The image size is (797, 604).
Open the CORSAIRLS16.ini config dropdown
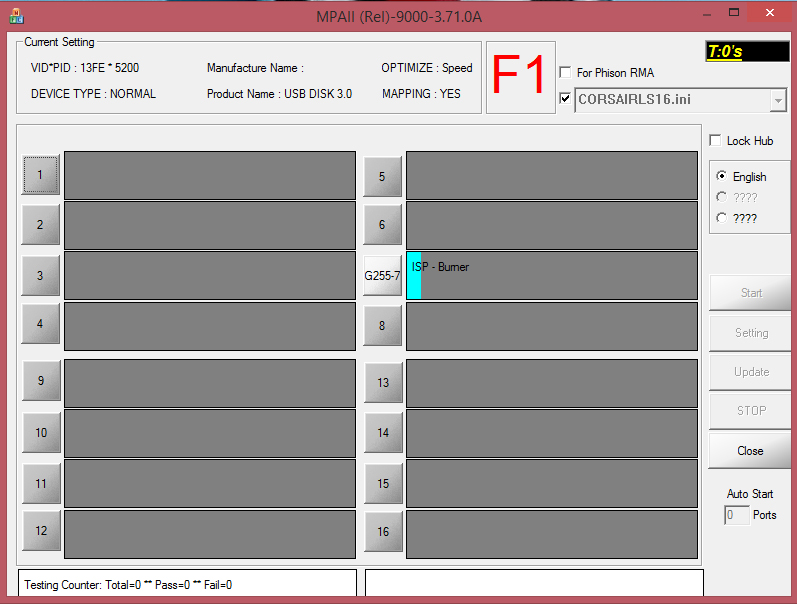pyautogui.click(x=777, y=100)
